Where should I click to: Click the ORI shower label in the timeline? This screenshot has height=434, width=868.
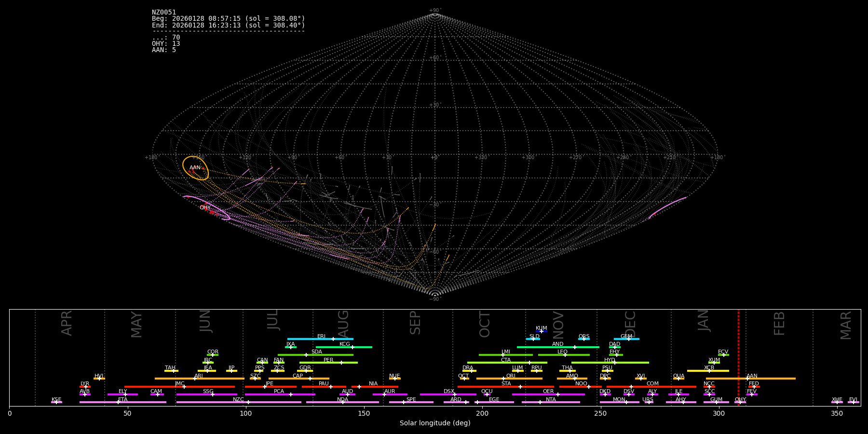pyautogui.click(x=511, y=376)
